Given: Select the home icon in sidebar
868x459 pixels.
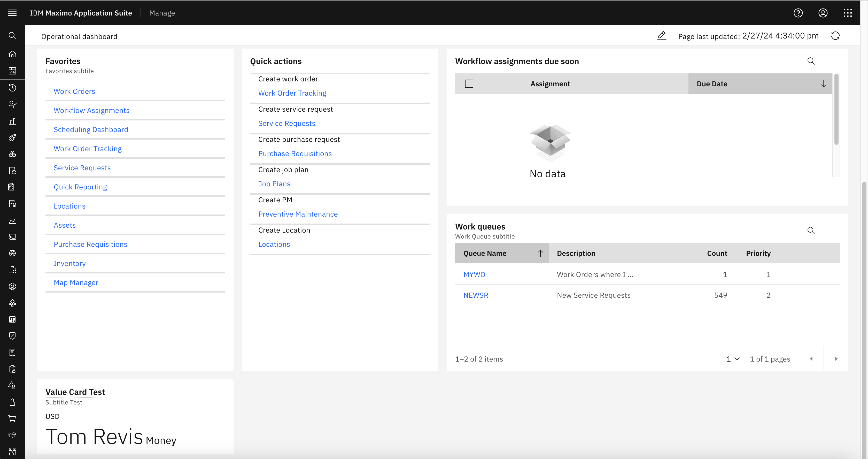Looking at the screenshot, I should click(12, 54).
